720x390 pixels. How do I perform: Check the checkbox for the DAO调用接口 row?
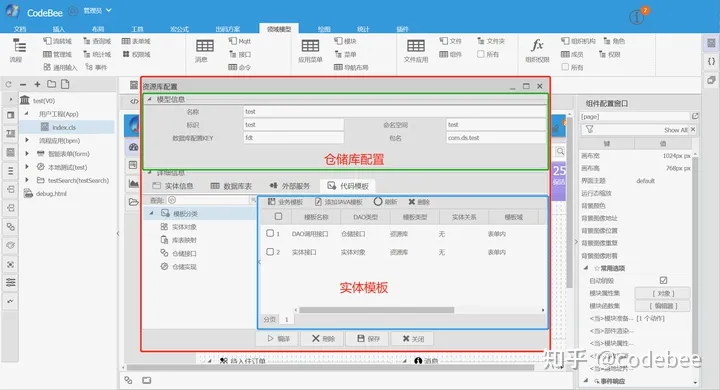[270, 233]
